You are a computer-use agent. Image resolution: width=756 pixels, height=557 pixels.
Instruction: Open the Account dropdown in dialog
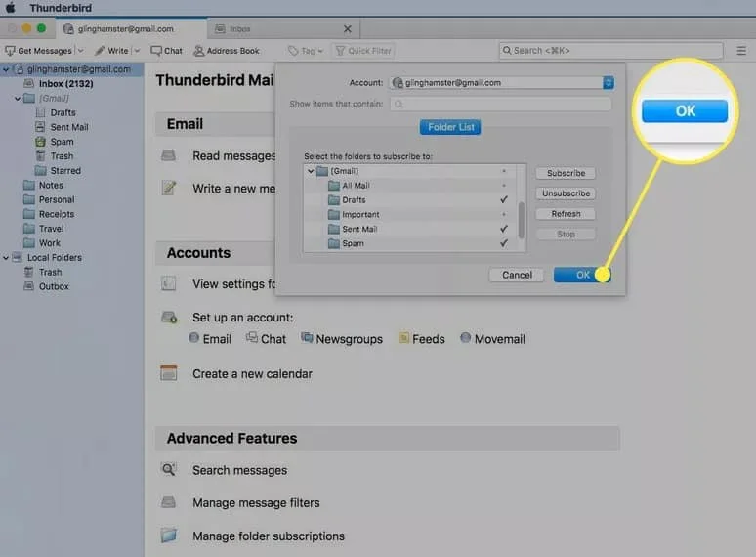click(x=501, y=83)
